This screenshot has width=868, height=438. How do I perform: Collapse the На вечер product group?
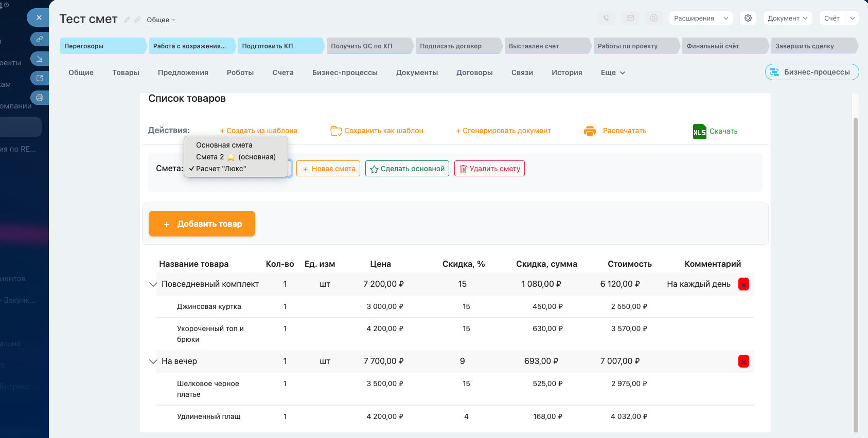tap(153, 361)
